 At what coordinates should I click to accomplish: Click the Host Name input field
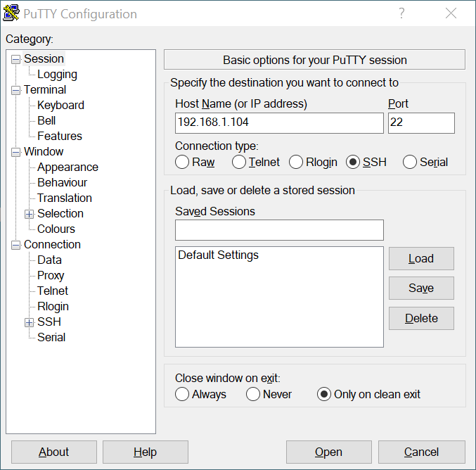pyautogui.click(x=279, y=123)
